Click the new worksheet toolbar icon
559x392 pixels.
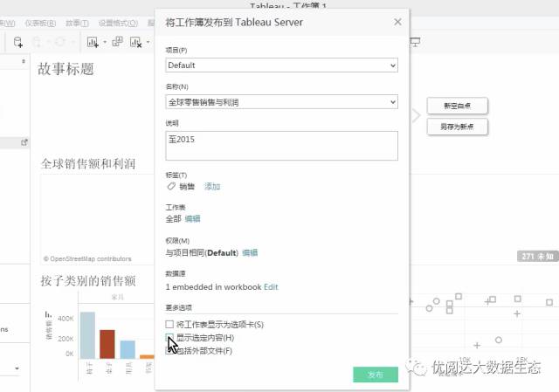[x=93, y=41]
